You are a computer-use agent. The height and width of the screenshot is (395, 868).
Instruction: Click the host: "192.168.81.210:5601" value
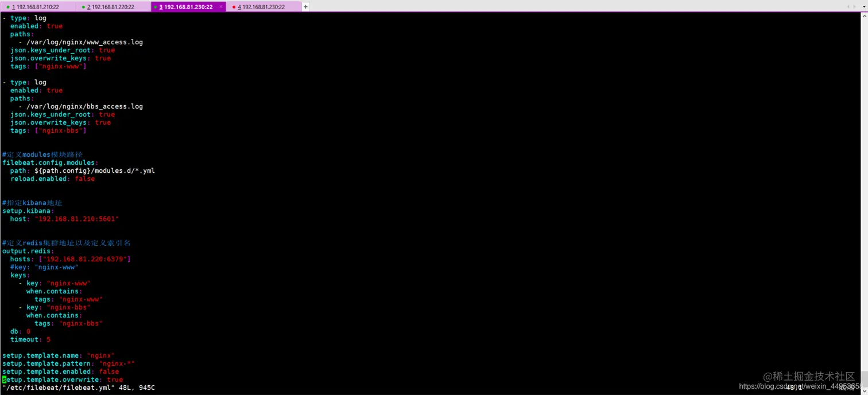(x=76, y=219)
